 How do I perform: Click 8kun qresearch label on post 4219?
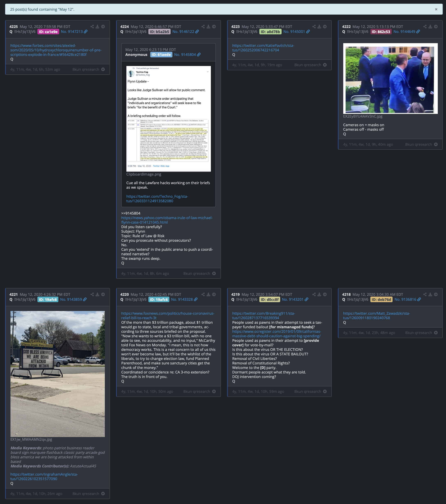coord(307,392)
